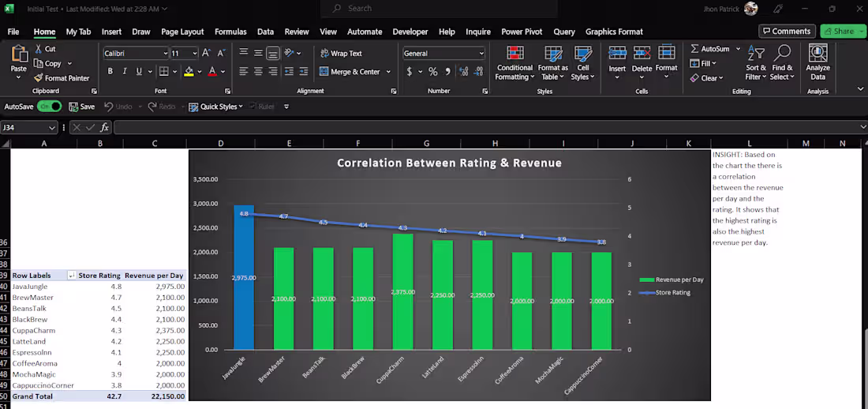Click Center alignment icon

258,72
